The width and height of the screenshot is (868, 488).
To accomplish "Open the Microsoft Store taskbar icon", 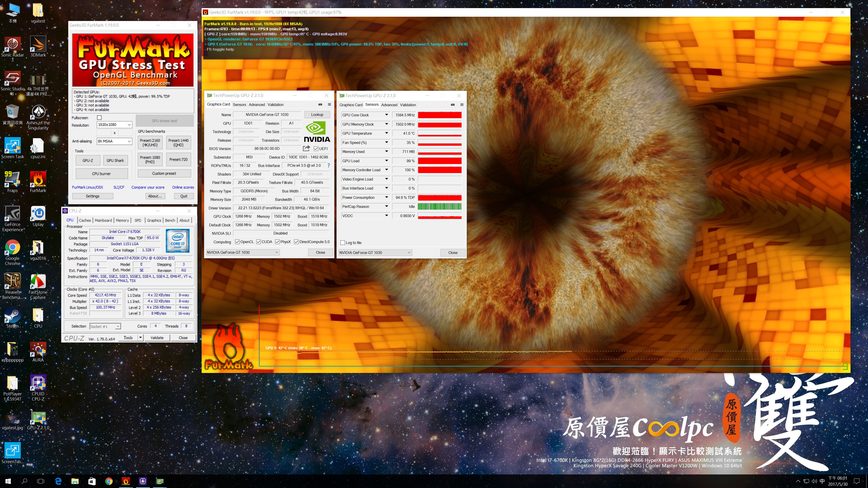I will point(92,481).
